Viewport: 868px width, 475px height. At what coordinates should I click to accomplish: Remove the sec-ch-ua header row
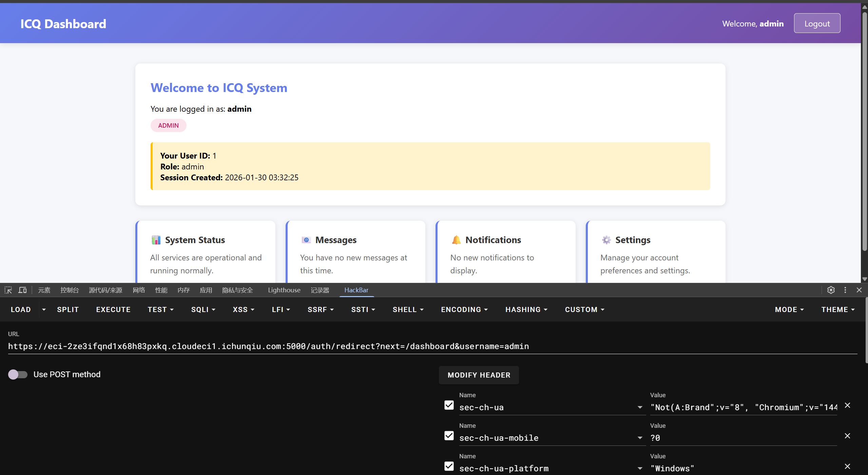click(x=847, y=405)
